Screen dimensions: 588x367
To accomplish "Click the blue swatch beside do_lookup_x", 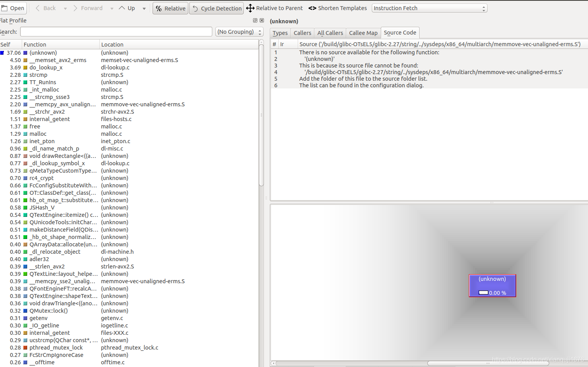I will pyautogui.click(x=25, y=68).
